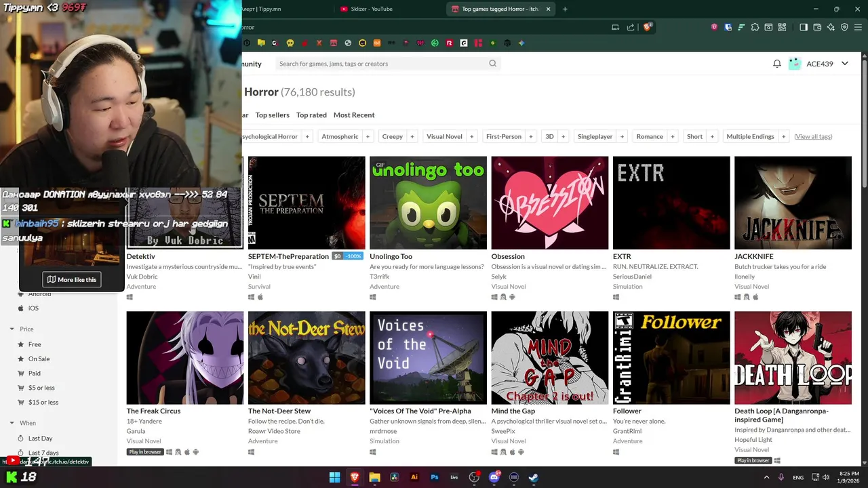Image resolution: width=868 pixels, height=488 pixels.
Task: Filter by Last Day
Action: point(40,439)
